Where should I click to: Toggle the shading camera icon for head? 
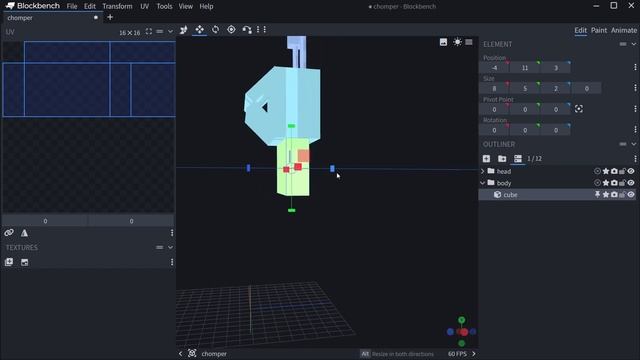[614, 171]
